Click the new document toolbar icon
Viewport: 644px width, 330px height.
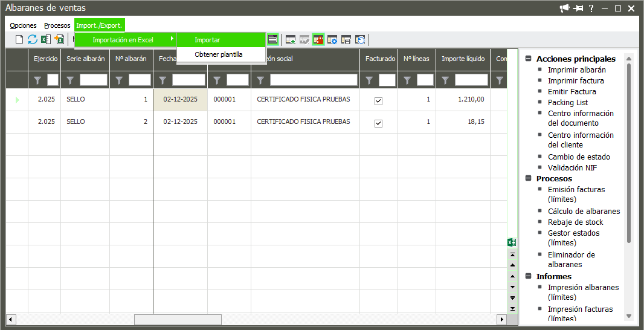19,40
